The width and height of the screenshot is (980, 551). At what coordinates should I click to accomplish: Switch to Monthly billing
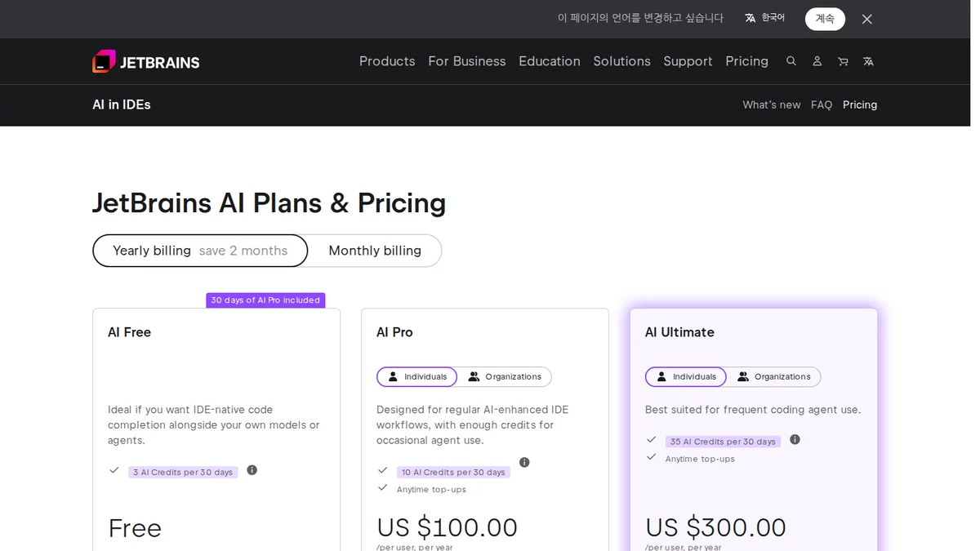[375, 251]
